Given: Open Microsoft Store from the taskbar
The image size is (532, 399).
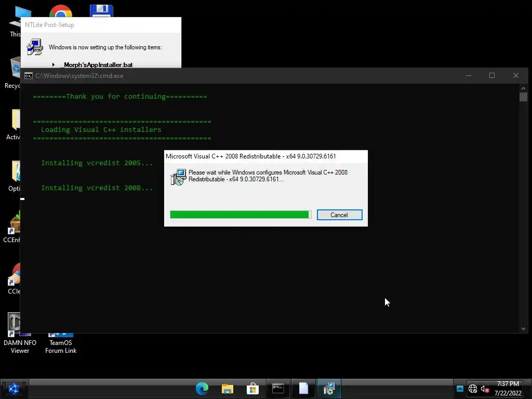Looking at the screenshot, I should pyautogui.click(x=253, y=389).
